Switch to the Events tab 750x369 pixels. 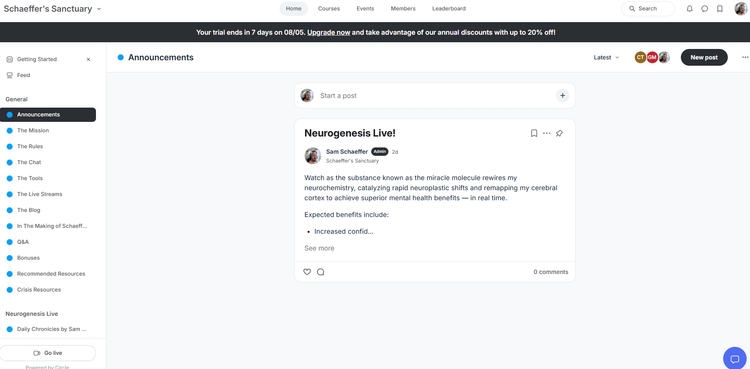(x=365, y=9)
